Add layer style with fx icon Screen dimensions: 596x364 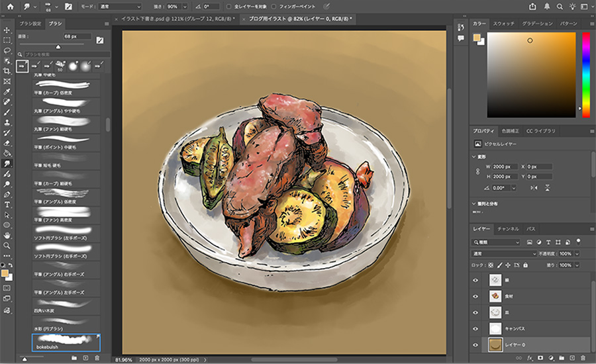pos(530,358)
